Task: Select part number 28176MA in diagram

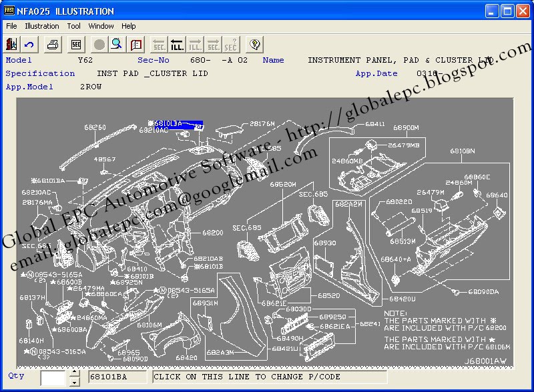Action: [37, 203]
